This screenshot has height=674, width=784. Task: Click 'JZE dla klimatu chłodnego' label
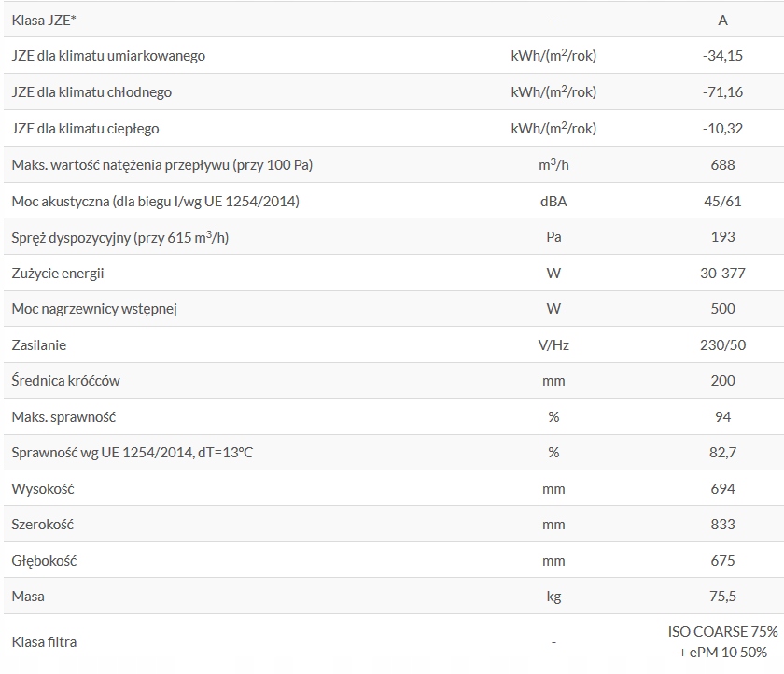[91, 92]
